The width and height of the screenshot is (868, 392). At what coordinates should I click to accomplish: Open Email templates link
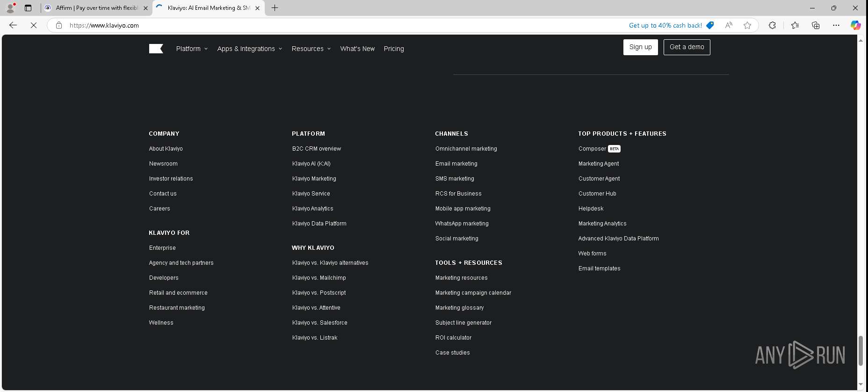coord(599,269)
